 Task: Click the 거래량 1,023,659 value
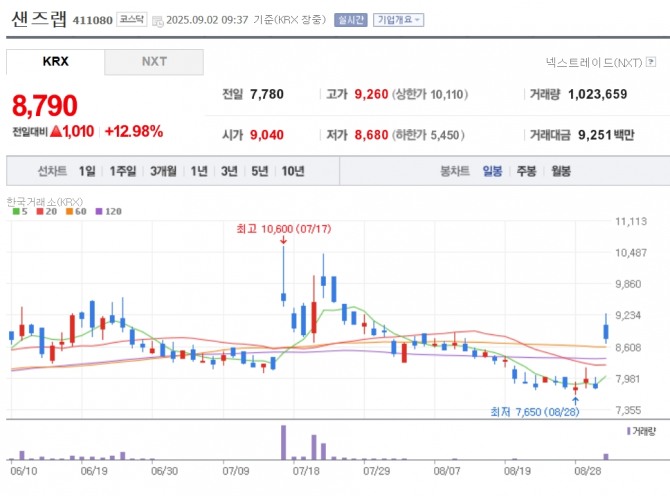tap(597, 94)
